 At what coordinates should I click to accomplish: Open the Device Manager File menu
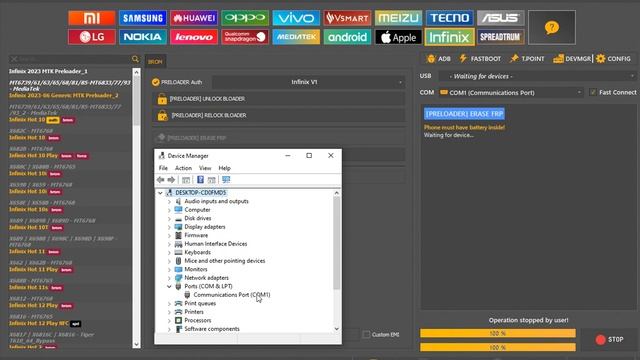click(163, 168)
